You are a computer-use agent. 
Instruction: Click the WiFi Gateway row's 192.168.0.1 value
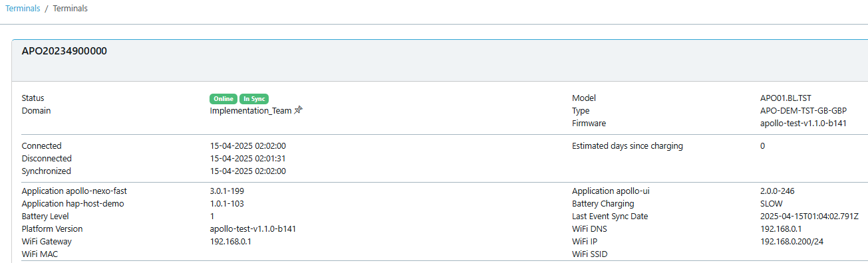(x=231, y=242)
